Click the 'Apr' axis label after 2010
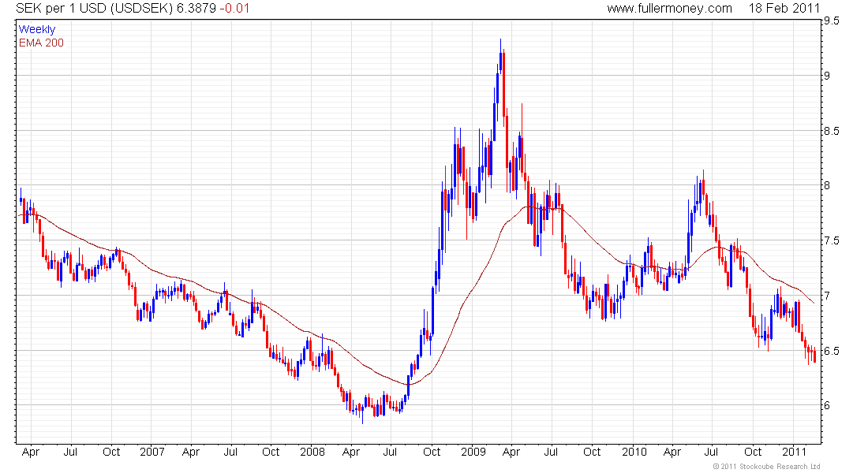 pyautogui.click(x=672, y=453)
